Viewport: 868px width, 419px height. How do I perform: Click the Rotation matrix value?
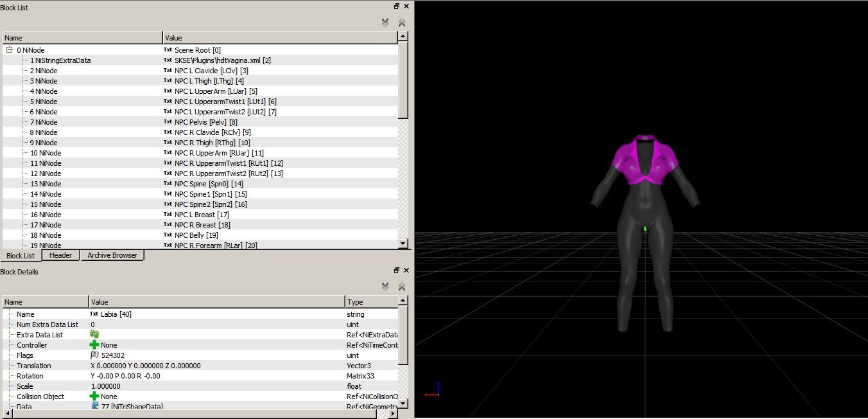click(126, 376)
